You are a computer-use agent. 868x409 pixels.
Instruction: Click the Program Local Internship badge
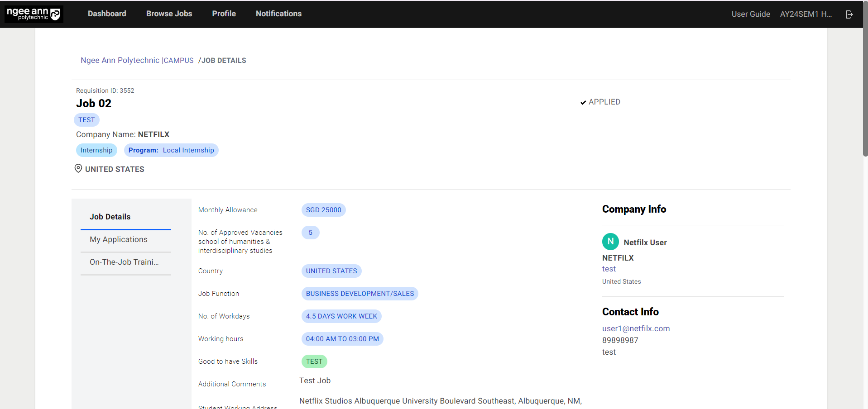coord(171,150)
